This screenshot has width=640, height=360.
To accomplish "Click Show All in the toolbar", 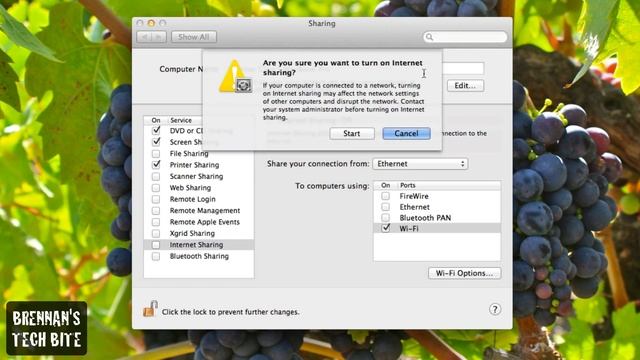I will (x=194, y=37).
